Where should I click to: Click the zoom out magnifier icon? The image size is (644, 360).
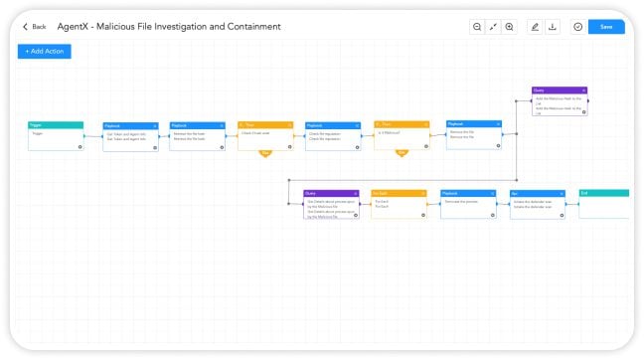click(477, 27)
